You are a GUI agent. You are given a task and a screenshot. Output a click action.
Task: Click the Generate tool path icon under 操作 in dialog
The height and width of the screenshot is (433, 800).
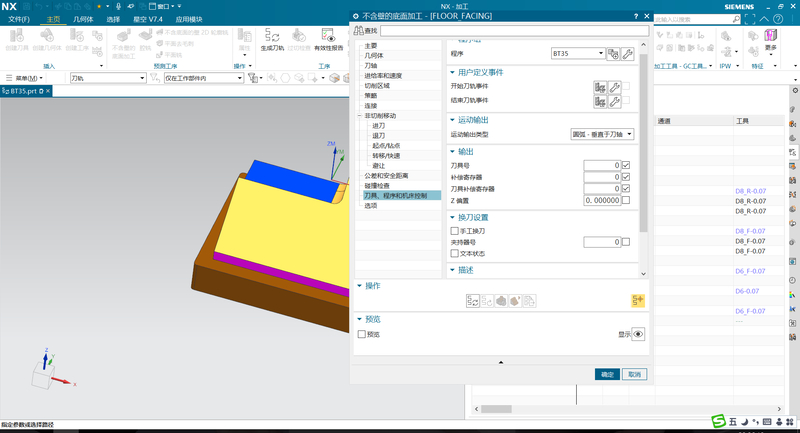[x=472, y=301]
